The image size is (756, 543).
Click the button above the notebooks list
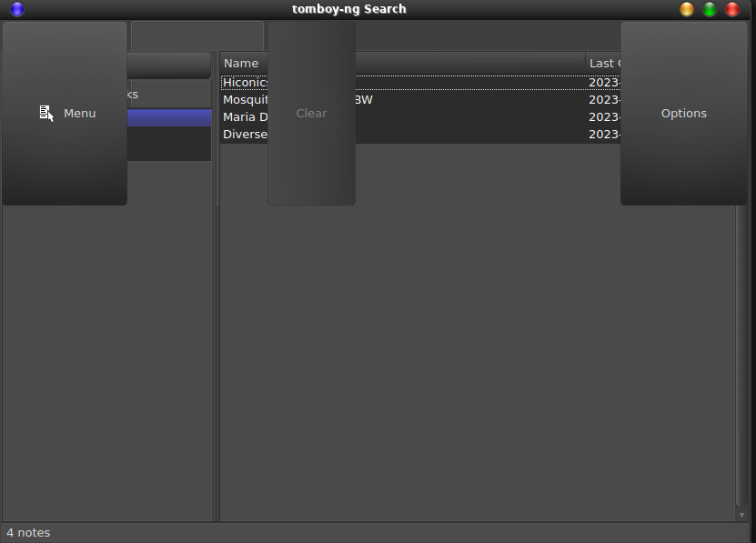(x=169, y=65)
